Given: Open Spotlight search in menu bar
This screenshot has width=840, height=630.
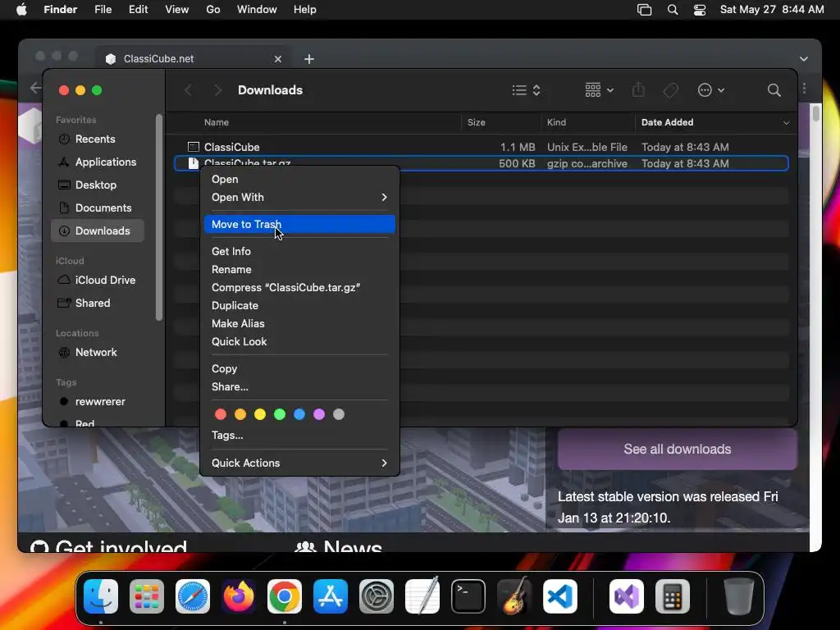Looking at the screenshot, I should pyautogui.click(x=673, y=10).
